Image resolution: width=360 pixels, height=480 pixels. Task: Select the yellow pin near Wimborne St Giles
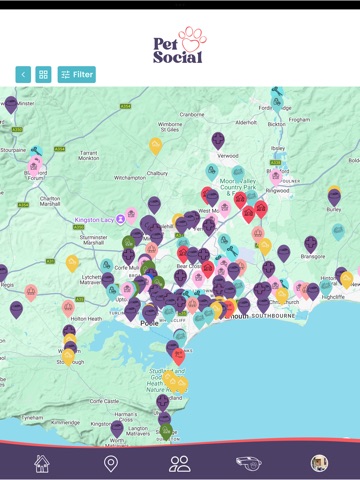click(155, 146)
